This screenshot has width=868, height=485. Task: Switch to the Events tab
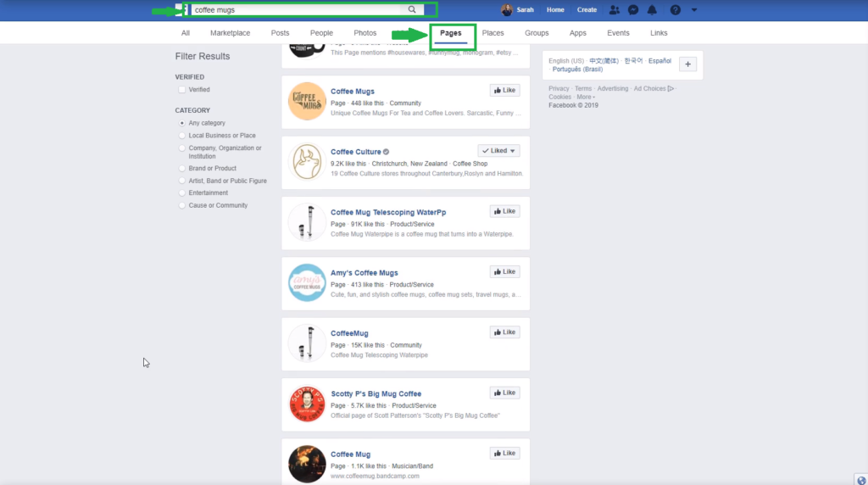pyautogui.click(x=618, y=33)
